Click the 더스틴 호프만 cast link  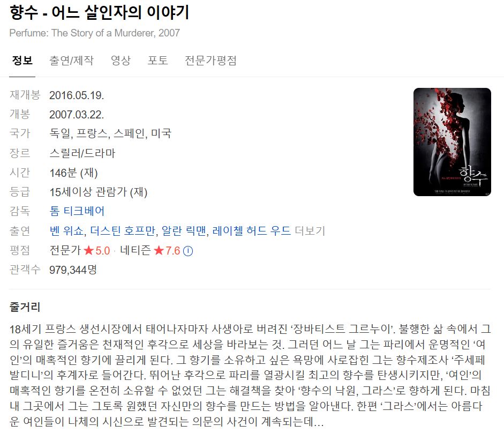pos(123,230)
